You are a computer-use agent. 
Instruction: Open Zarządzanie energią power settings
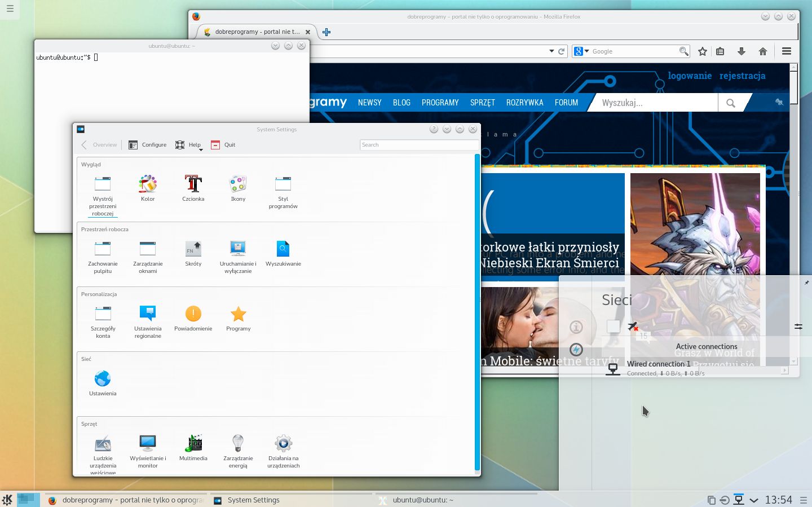pos(238,451)
